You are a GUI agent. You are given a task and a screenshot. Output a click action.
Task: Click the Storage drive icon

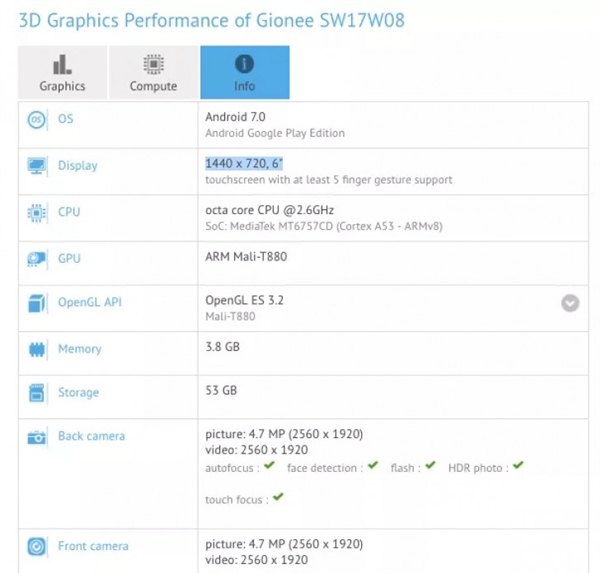pos(37,393)
